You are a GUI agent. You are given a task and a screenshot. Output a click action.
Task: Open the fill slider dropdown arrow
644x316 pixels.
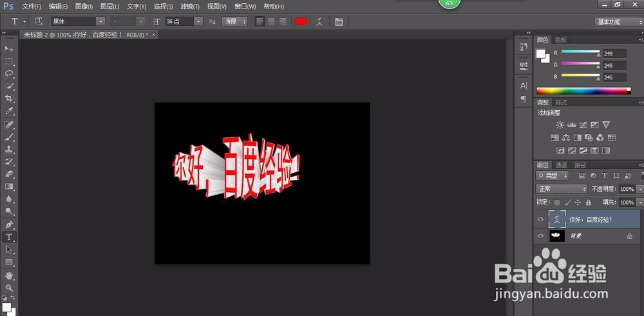click(x=639, y=202)
